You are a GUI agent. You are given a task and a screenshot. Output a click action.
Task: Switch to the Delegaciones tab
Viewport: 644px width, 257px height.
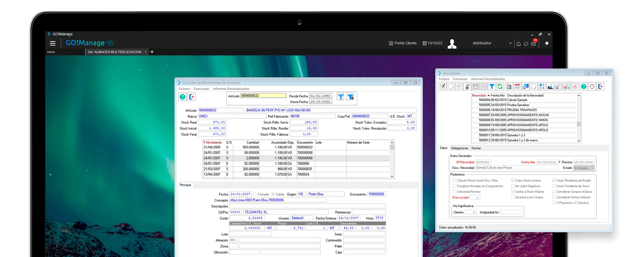pyautogui.click(x=460, y=148)
